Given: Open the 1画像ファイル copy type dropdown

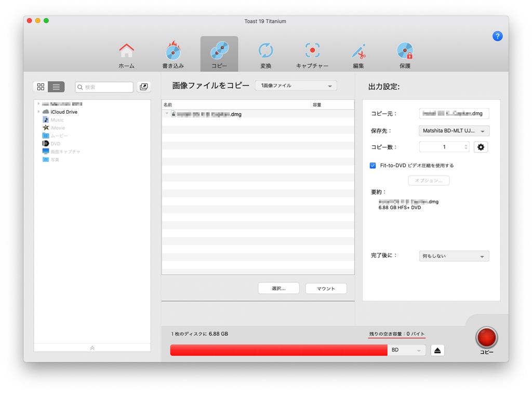Looking at the screenshot, I should (x=296, y=86).
